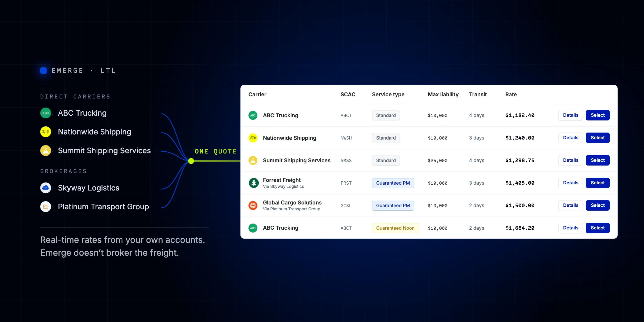Viewport: 644px width, 322px height.
Task: Click the FRST SCAC code
Action: [x=346, y=183]
